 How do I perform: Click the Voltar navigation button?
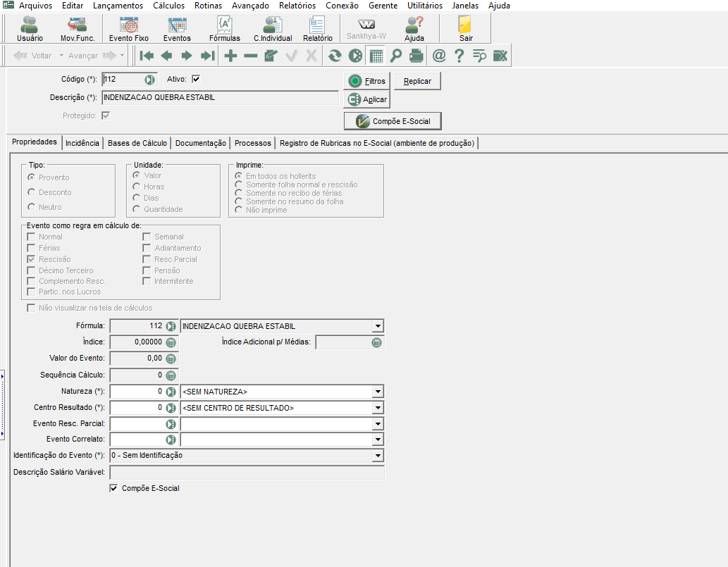(x=32, y=56)
